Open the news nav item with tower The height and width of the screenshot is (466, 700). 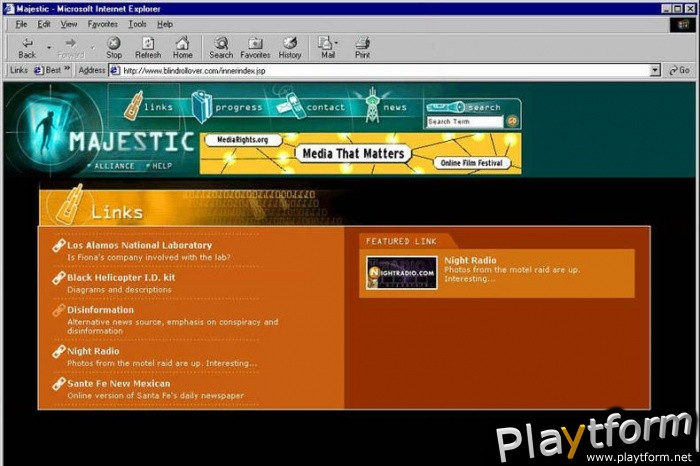pyautogui.click(x=385, y=106)
